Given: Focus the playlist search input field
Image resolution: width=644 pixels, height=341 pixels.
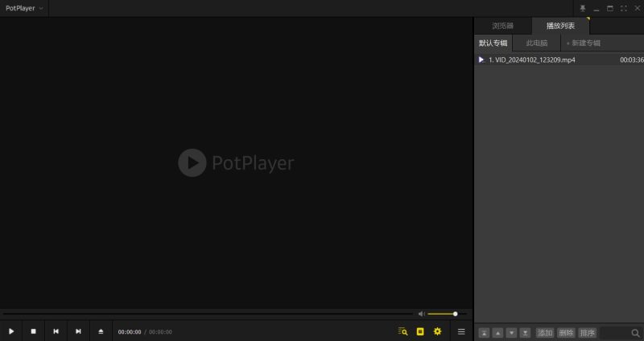Looking at the screenshot, I should (x=615, y=333).
